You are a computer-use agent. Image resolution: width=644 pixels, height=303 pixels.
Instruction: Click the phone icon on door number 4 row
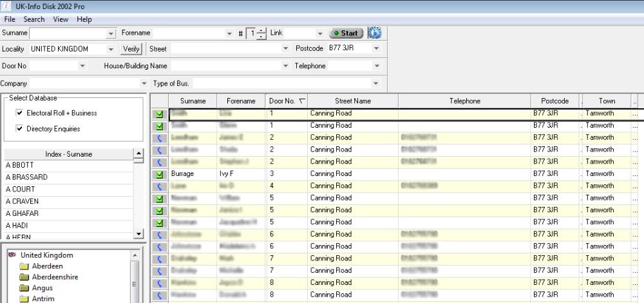click(158, 186)
